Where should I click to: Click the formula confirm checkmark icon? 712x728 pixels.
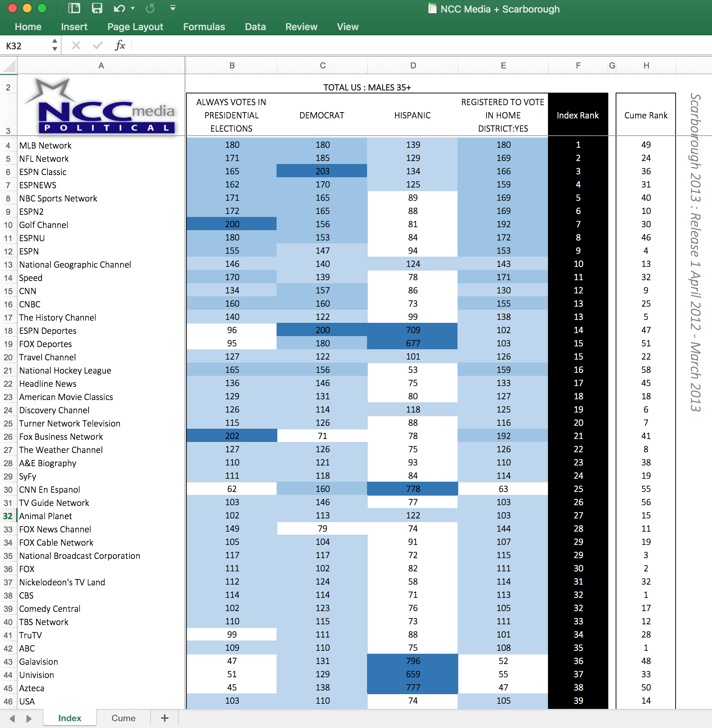tap(97, 46)
